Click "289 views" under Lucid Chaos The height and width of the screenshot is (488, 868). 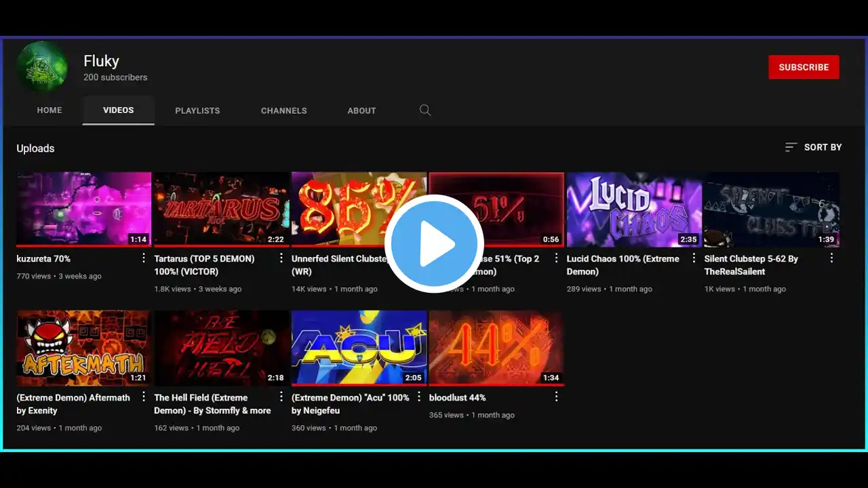584,289
